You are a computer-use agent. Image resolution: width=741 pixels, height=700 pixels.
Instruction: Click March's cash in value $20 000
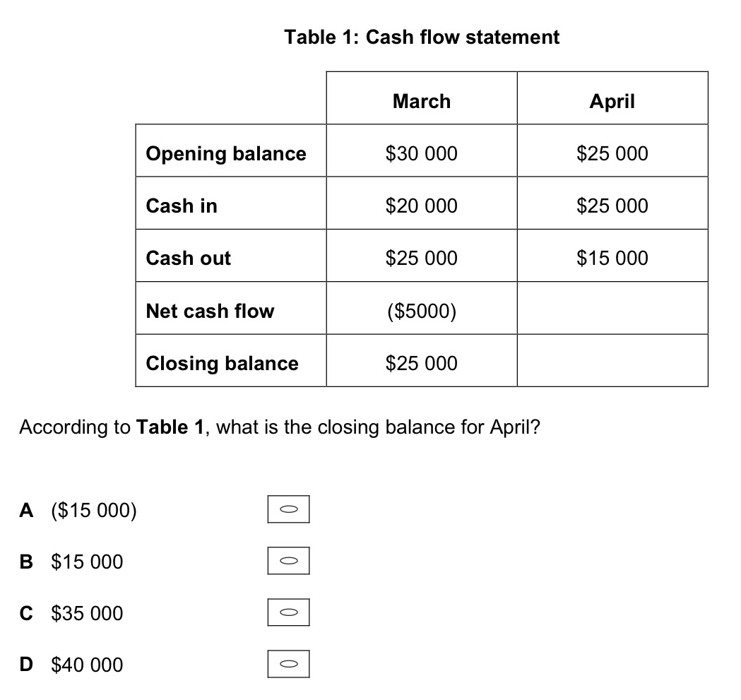(421, 206)
